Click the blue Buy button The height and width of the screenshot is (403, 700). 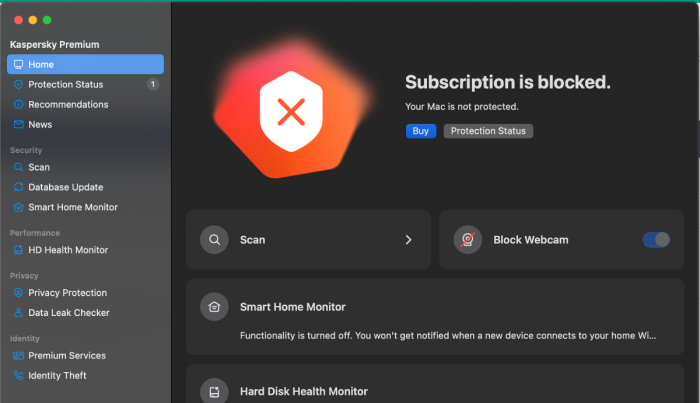coord(421,131)
